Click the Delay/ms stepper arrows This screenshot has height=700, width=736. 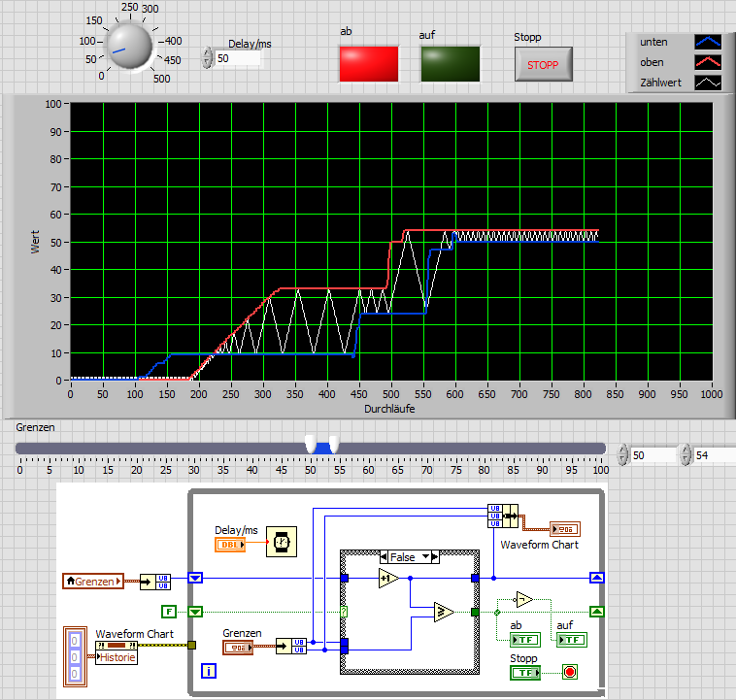207,57
